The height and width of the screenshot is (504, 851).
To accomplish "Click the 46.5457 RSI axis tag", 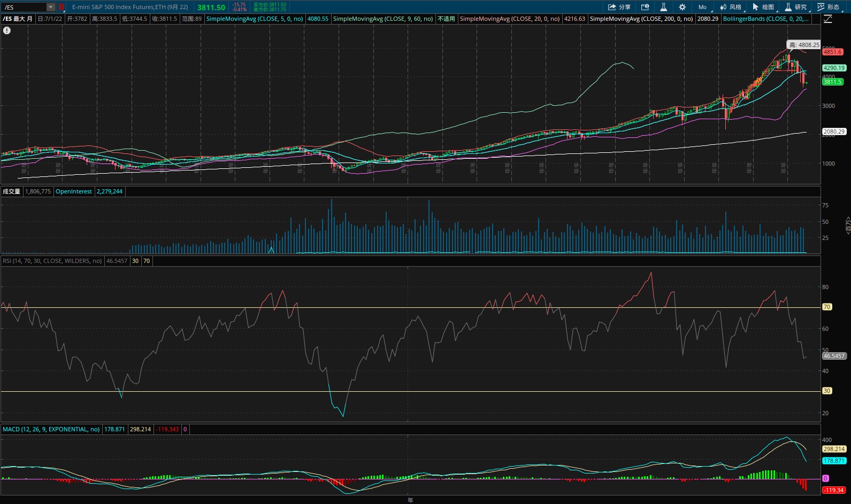I will 834,356.
